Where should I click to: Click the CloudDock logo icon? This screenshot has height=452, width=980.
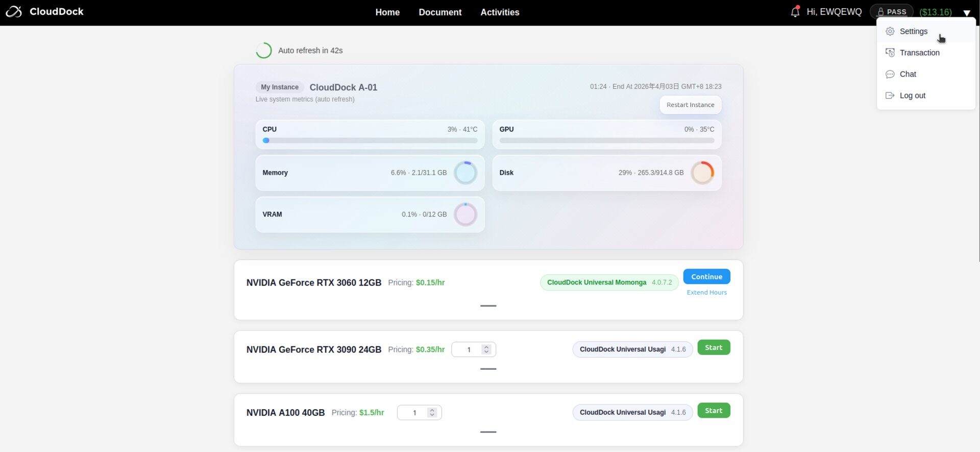14,12
